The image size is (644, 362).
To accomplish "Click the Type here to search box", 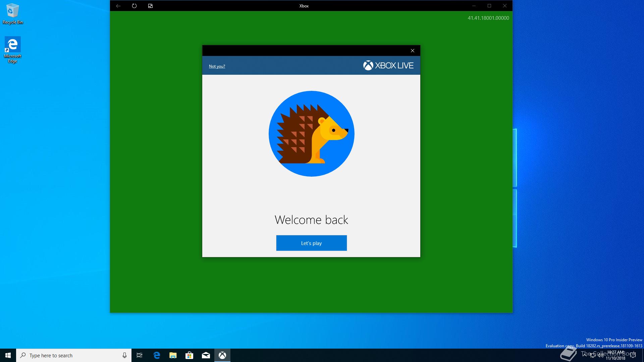I will 74,355.
